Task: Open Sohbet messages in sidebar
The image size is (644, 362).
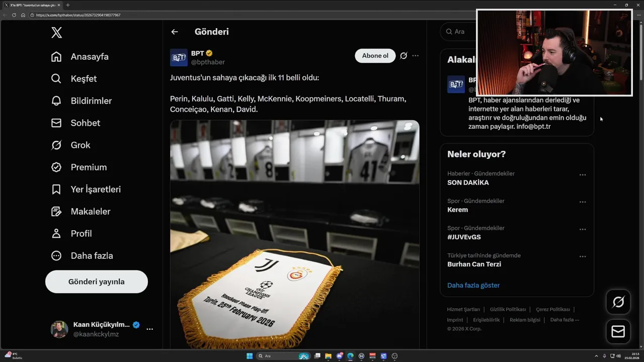Action: tap(75, 123)
